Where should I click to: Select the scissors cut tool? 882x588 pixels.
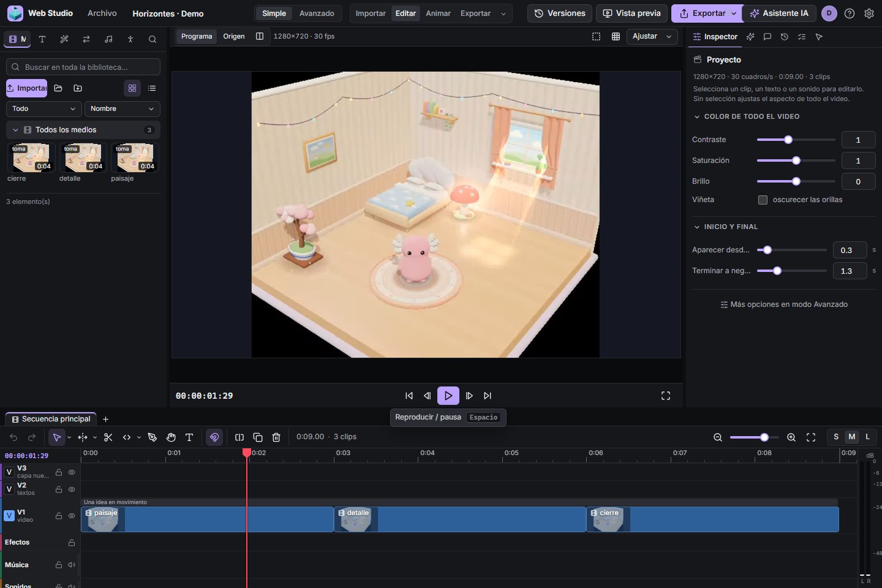(x=108, y=437)
